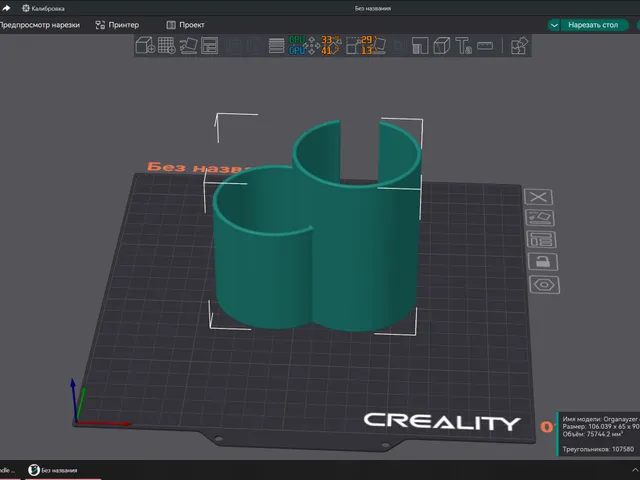Switch to Предпросмотр нарезки tab
Viewport: 640px width, 480px height.
pyautogui.click(x=40, y=25)
